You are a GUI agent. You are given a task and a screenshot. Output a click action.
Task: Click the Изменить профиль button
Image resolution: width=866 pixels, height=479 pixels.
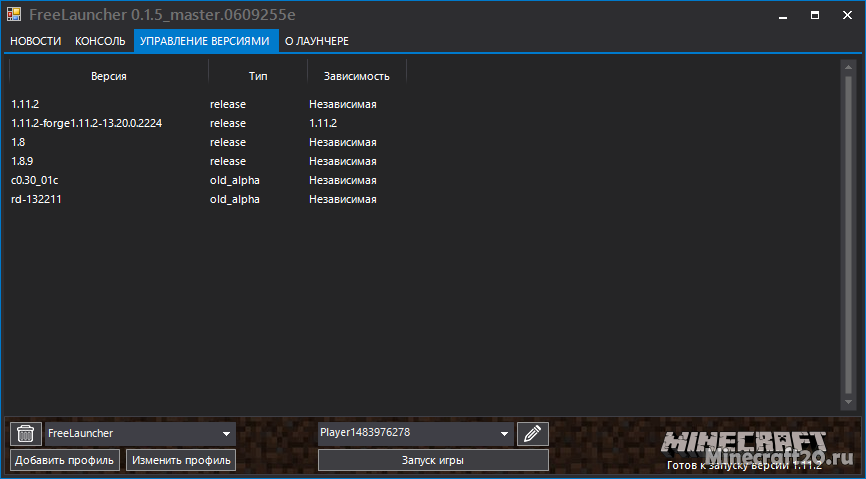click(181, 460)
